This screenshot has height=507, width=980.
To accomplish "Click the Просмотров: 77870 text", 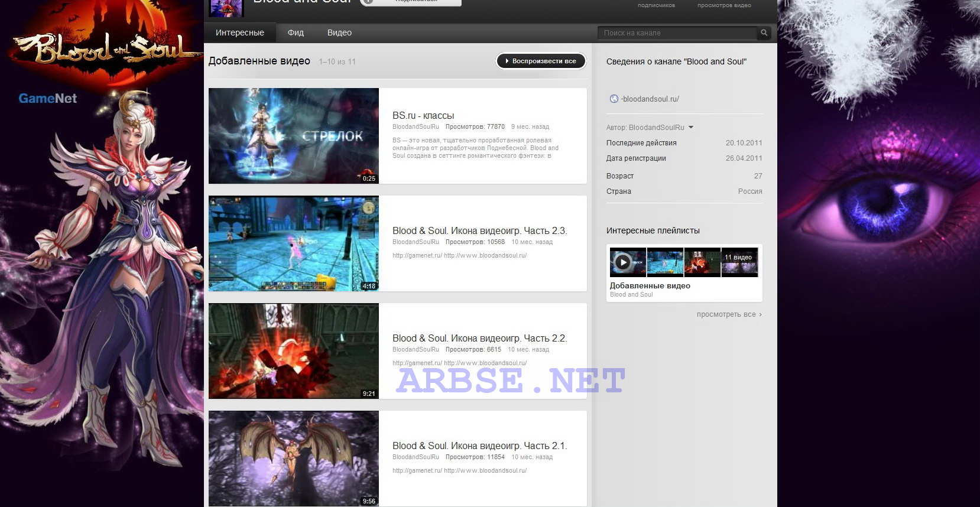I will [475, 126].
